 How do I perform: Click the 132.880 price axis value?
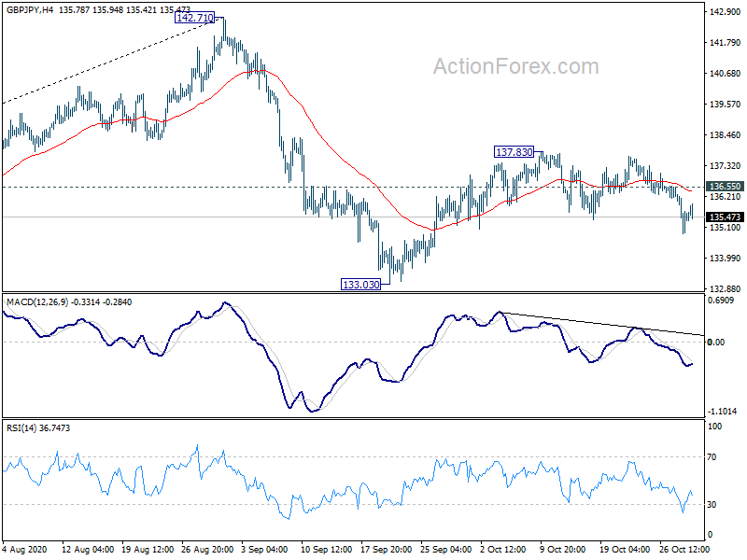tap(726, 289)
